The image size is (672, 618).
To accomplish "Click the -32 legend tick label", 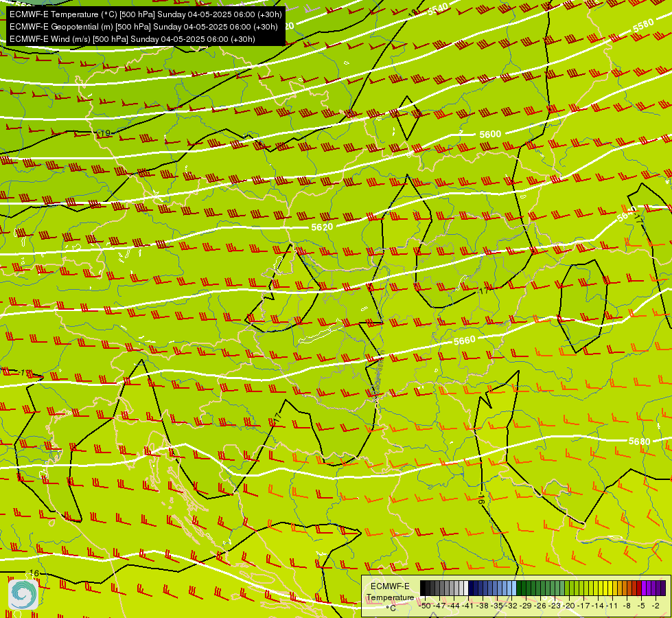I will click(511, 606).
